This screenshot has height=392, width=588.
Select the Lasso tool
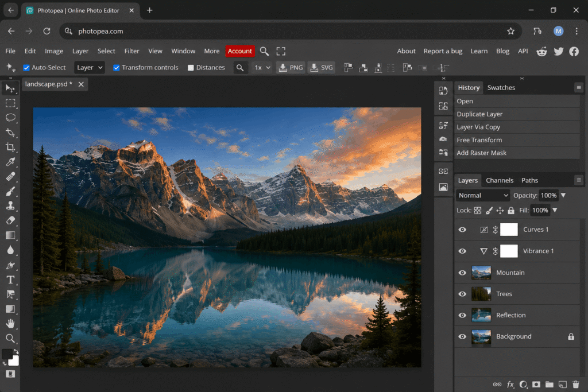(10, 118)
